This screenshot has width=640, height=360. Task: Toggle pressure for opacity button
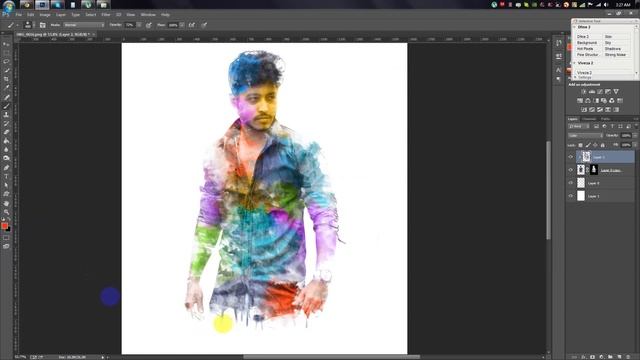click(149, 25)
